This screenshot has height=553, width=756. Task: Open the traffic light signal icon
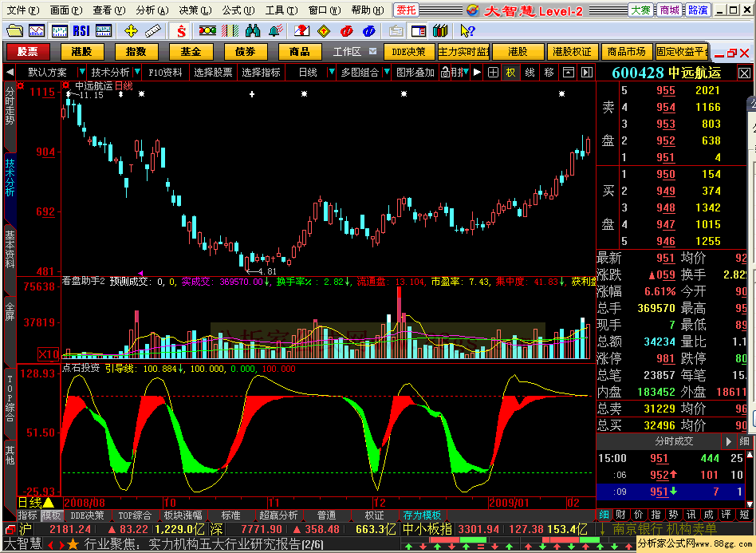[x=207, y=31]
